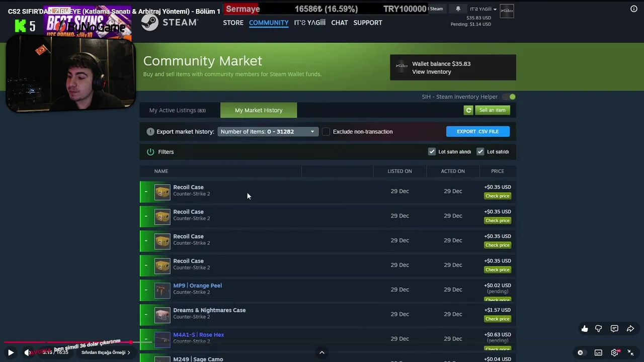
Task: Click the ACTED ON column header
Action: pyautogui.click(x=453, y=171)
